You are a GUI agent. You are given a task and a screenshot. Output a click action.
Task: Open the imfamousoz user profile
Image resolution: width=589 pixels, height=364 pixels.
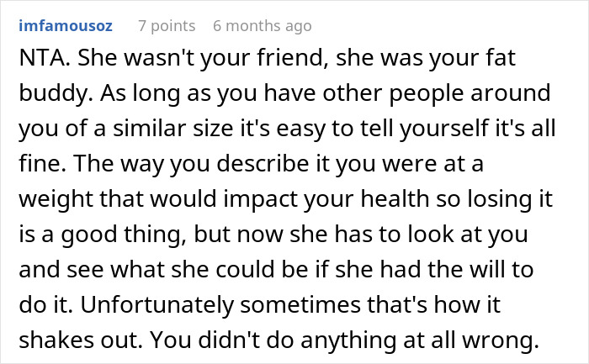coord(70,26)
